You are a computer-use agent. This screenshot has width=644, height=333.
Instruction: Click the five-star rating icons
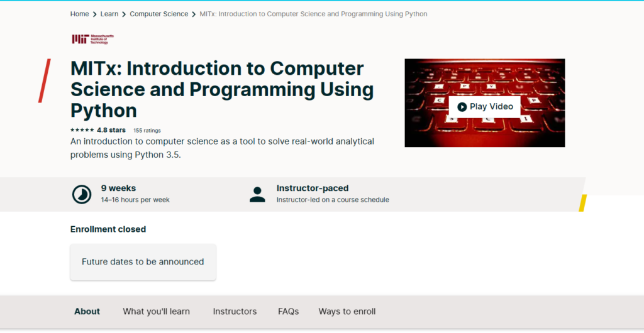pyautogui.click(x=82, y=130)
